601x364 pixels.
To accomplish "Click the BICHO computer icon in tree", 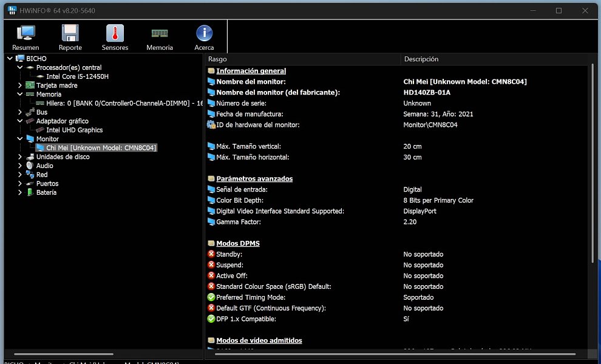I will pos(20,59).
